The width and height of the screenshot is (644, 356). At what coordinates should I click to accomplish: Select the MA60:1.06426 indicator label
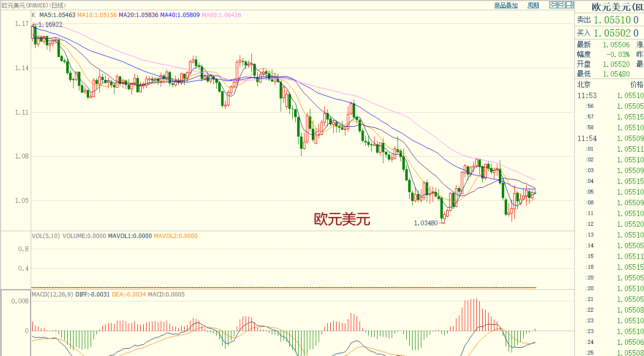(222, 15)
